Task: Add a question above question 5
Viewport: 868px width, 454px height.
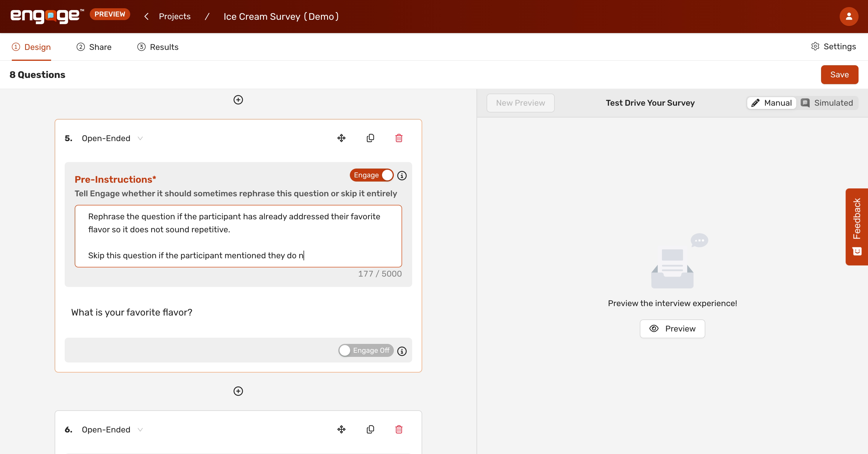Action: (238, 100)
